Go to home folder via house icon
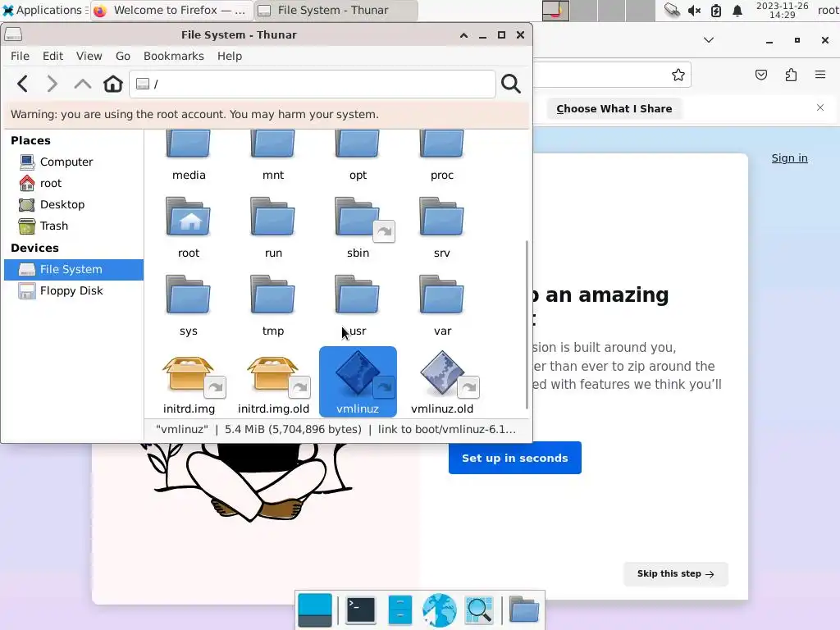 click(x=113, y=84)
